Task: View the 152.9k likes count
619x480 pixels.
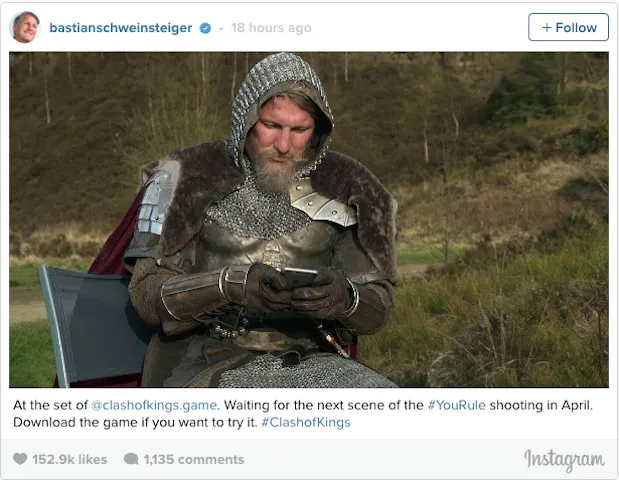Action: coord(70,459)
